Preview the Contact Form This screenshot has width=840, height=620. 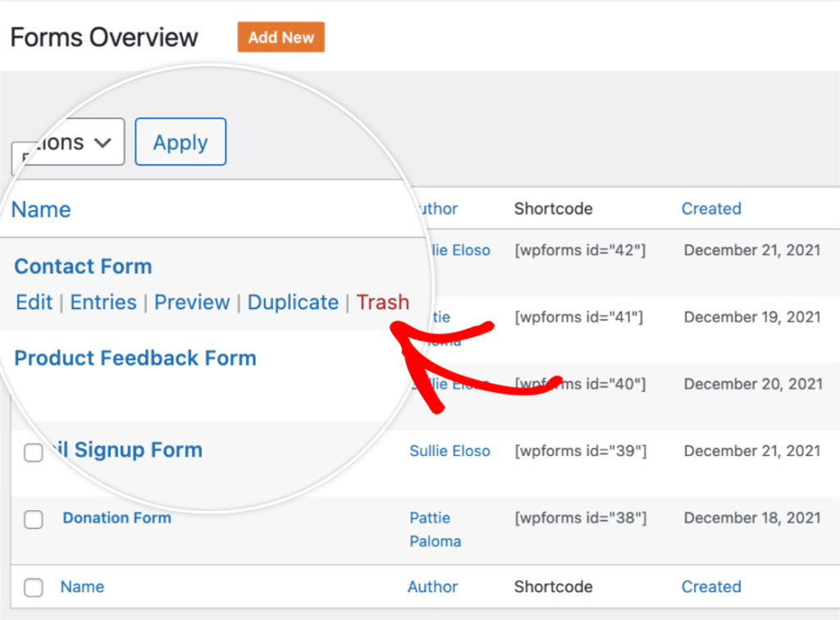(x=191, y=302)
